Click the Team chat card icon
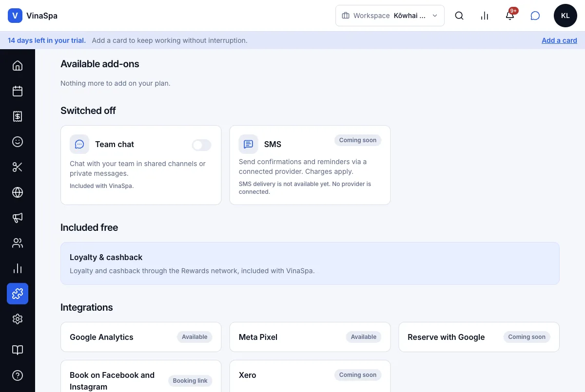The image size is (585, 392). point(79,144)
